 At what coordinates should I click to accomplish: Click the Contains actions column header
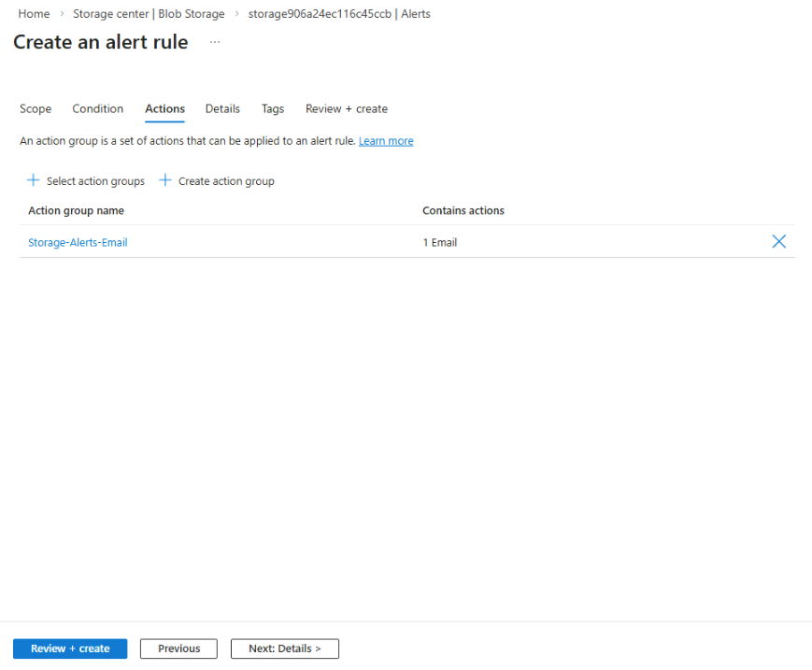[x=463, y=211]
